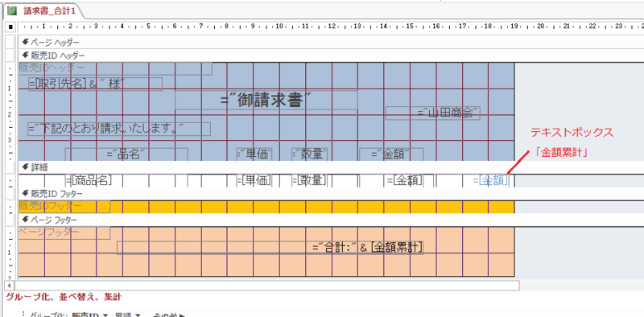The image size is (644, 317).
Task: Select the =[取引先名] & " 様" text box
Action: click(95, 84)
